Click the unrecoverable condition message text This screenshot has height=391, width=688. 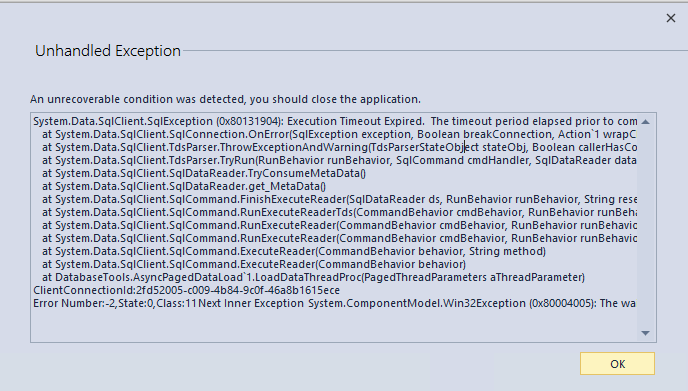[x=225, y=99]
